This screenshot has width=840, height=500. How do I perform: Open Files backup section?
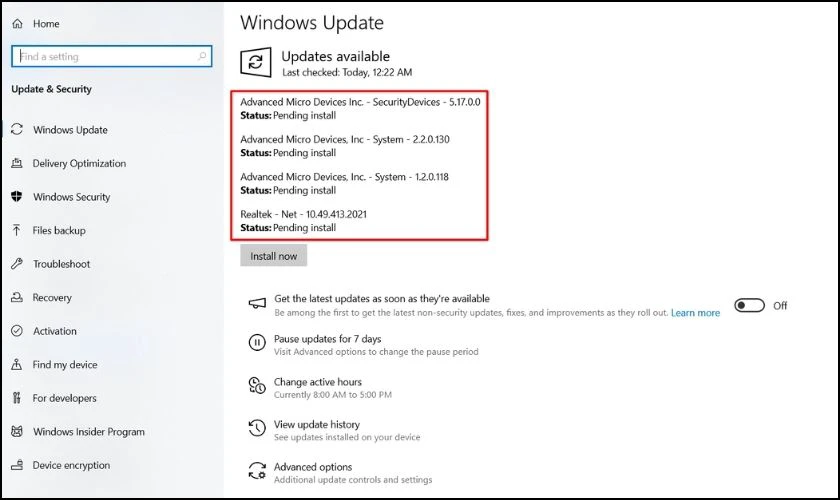pyautogui.click(x=59, y=230)
